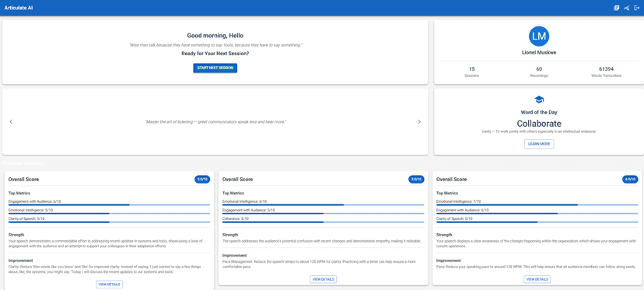Click the 'Word of the Day' heading
The width and height of the screenshot is (644, 290).
pos(539,112)
